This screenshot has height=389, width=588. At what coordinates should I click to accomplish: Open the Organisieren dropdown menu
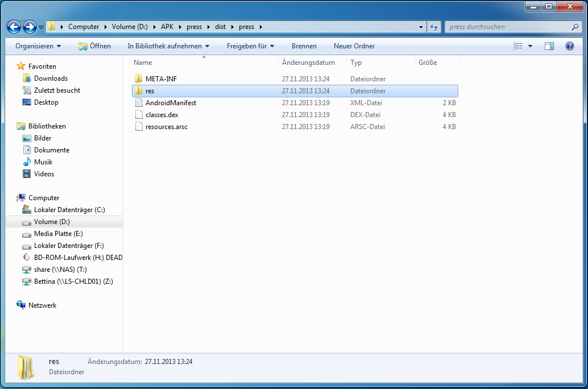coord(38,46)
